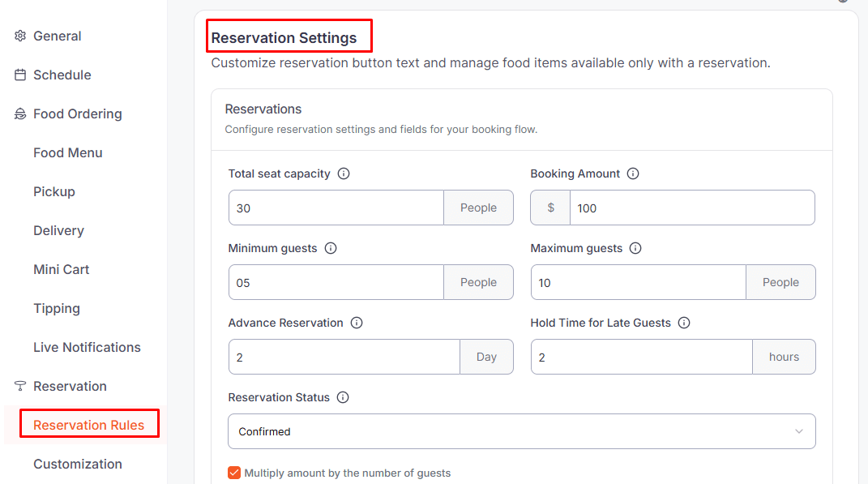Open the Reservation Status dropdown
868x484 pixels.
point(521,431)
